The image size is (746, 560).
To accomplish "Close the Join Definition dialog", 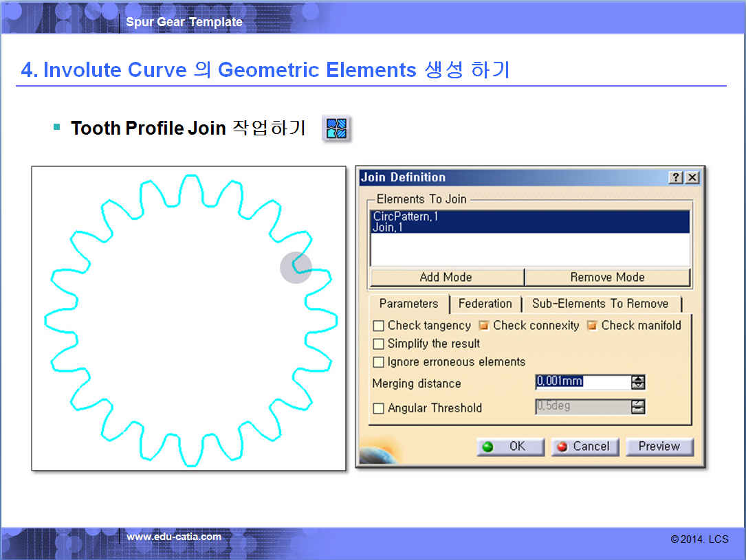I will point(692,178).
